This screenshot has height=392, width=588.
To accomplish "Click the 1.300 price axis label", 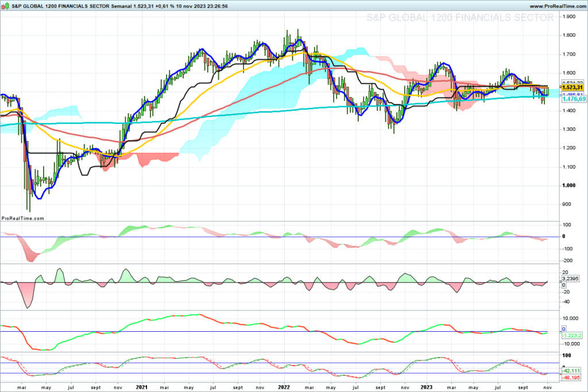I will coord(569,129).
